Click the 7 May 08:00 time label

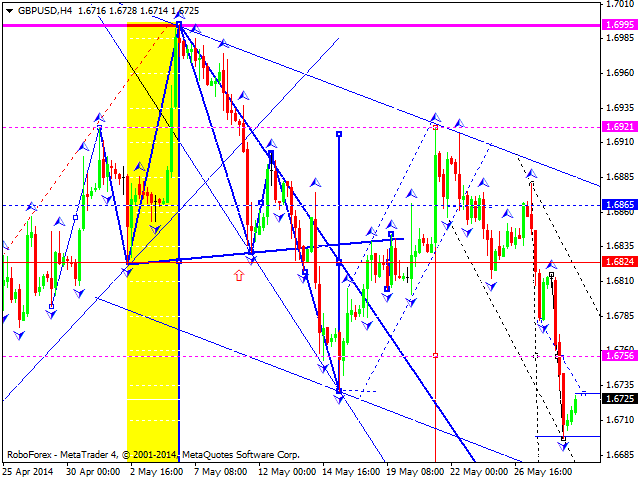(221, 472)
